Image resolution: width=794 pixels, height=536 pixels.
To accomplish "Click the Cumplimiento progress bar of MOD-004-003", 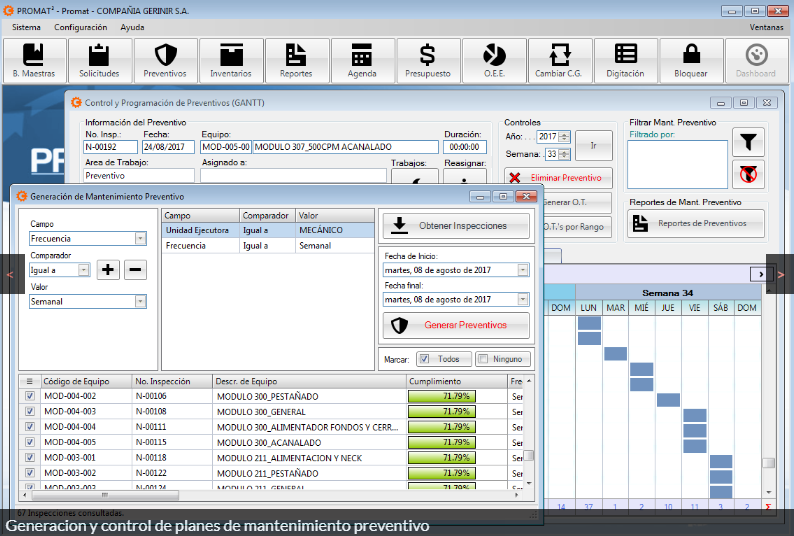I will click(441, 412).
